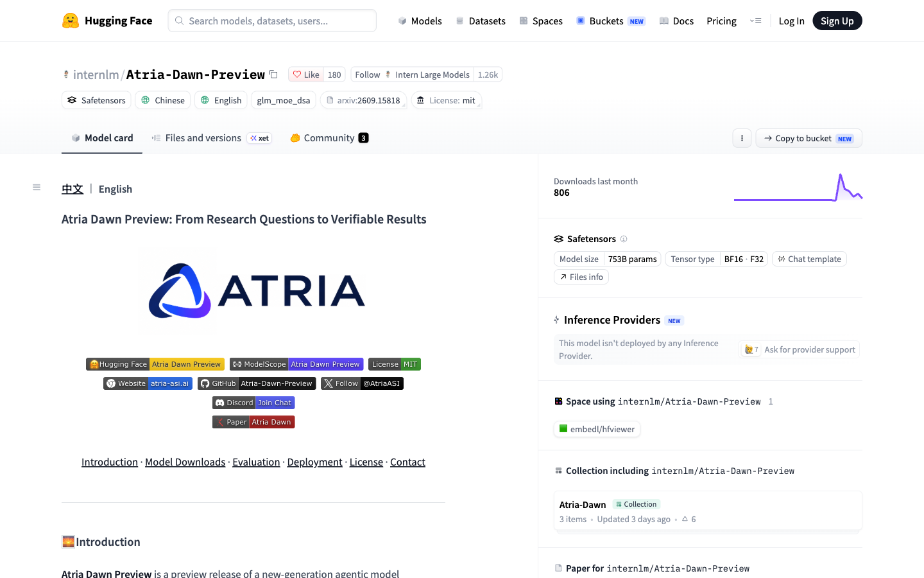
Task: Expand Files info for safetensors
Action: [x=581, y=277]
